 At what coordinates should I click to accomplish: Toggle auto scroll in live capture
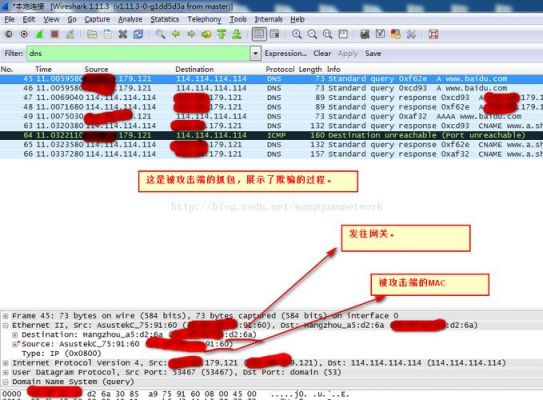pos(275,34)
